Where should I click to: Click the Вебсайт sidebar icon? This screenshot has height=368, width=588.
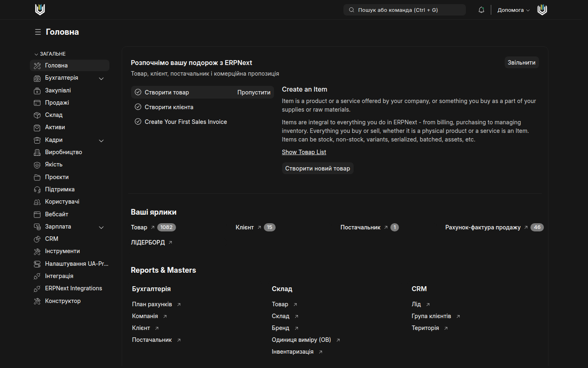click(x=37, y=214)
